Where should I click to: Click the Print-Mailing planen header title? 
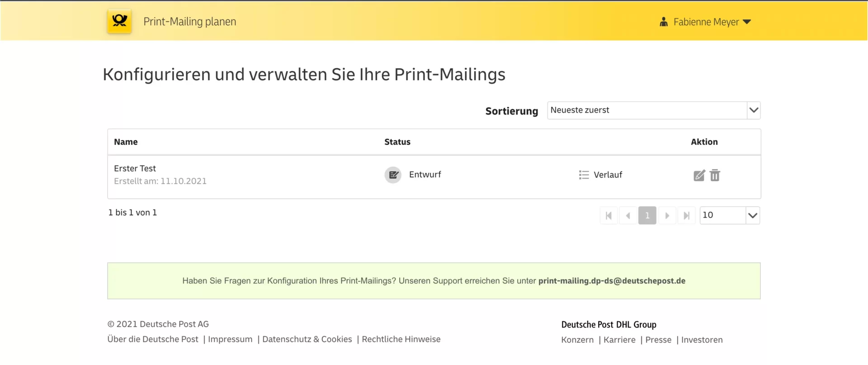tap(190, 22)
